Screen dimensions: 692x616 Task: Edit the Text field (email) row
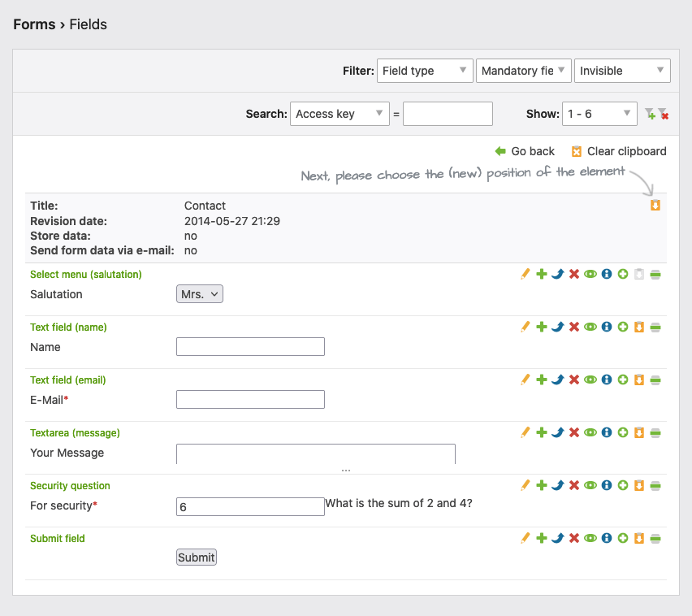pyautogui.click(x=525, y=380)
